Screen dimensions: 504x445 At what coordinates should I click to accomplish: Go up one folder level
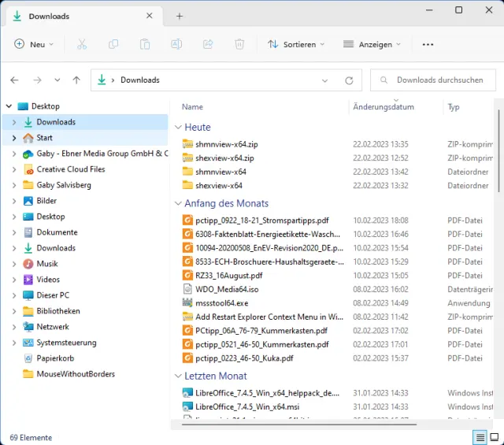[x=76, y=80]
